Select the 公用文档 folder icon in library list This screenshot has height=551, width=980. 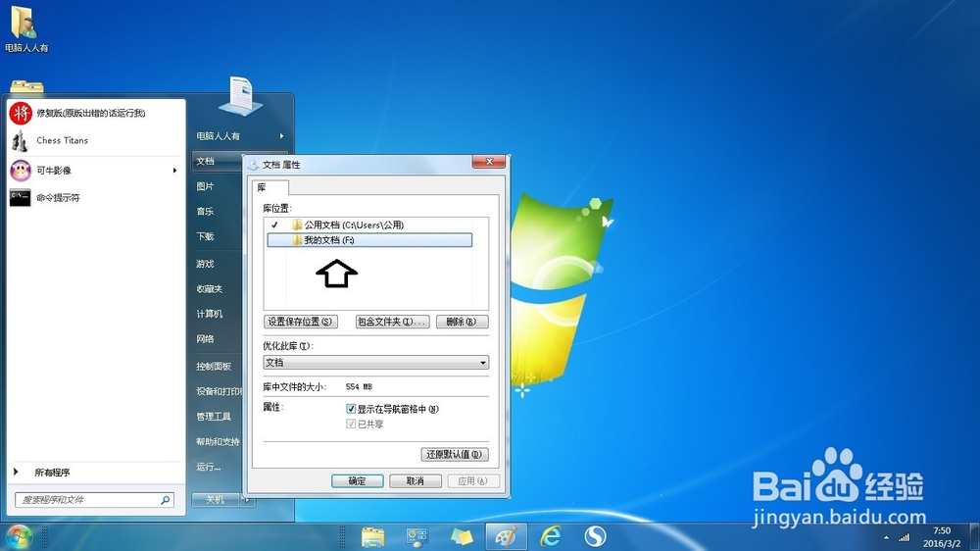pyautogui.click(x=297, y=225)
